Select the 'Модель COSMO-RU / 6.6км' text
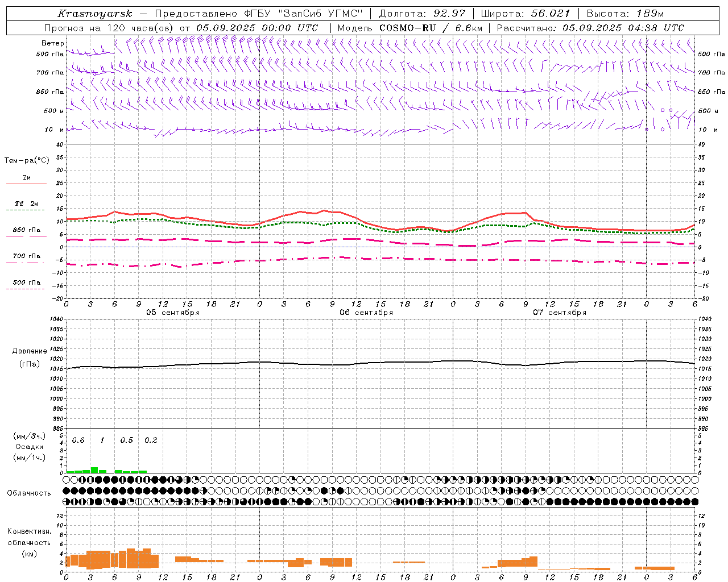The image size is (728, 582). (x=410, y=28)
